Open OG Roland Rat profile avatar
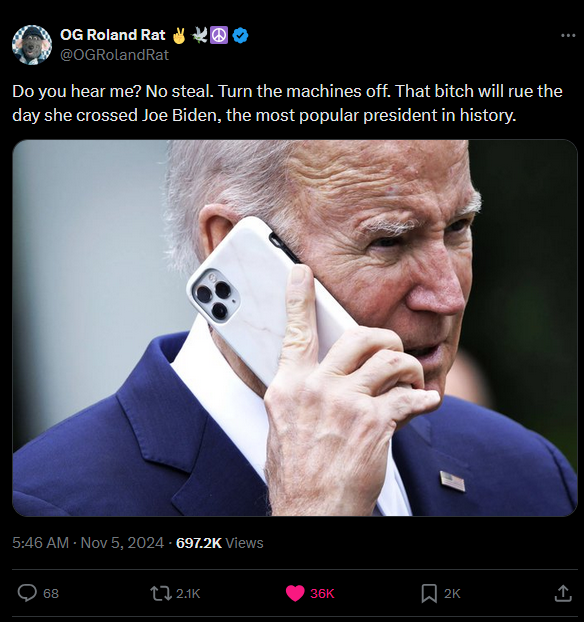Screen dimensions: 584x622 pos(32,45)
